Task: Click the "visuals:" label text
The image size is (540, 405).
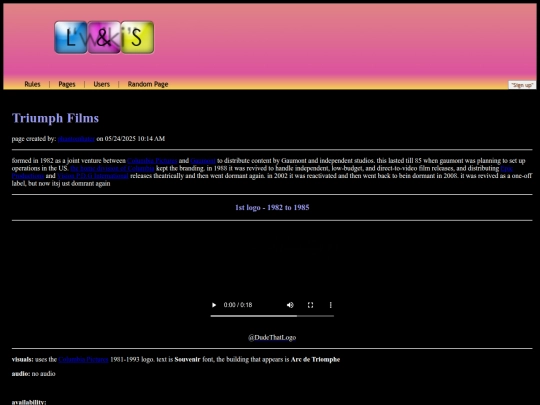Action: 22,360
